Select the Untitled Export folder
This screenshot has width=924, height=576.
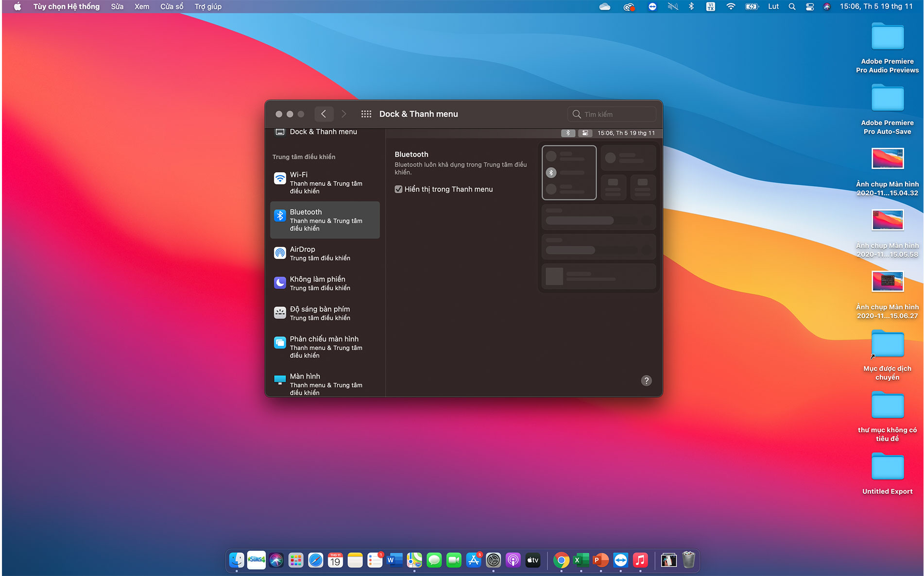click(x=887, y=474)
